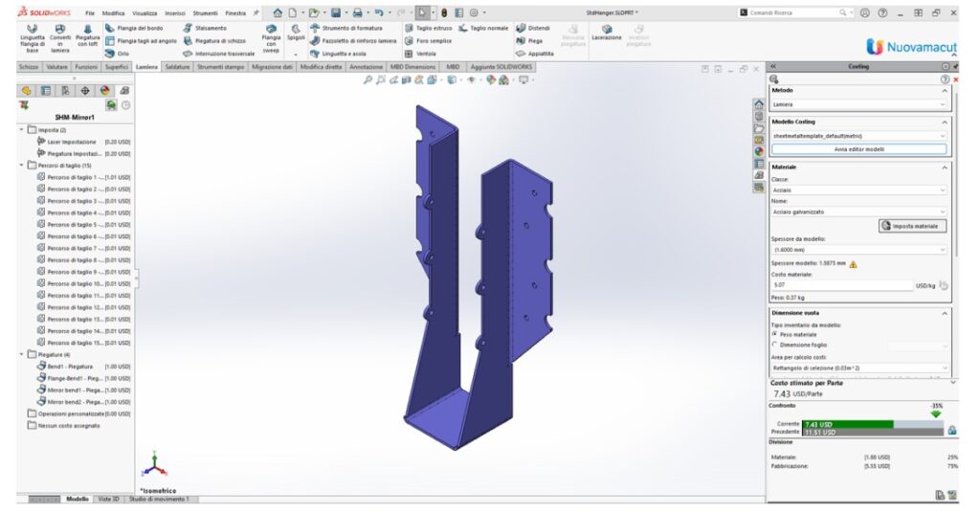This screenshot has width=980, height=513.
Task: Click the Print icon in quick toolbar
Action: (x=358, y=12)
